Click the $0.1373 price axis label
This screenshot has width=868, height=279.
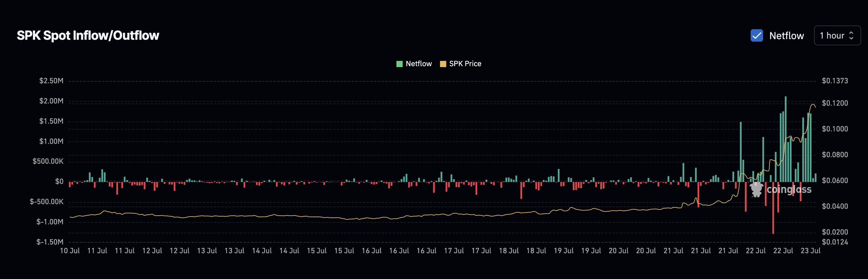[835, 81]
